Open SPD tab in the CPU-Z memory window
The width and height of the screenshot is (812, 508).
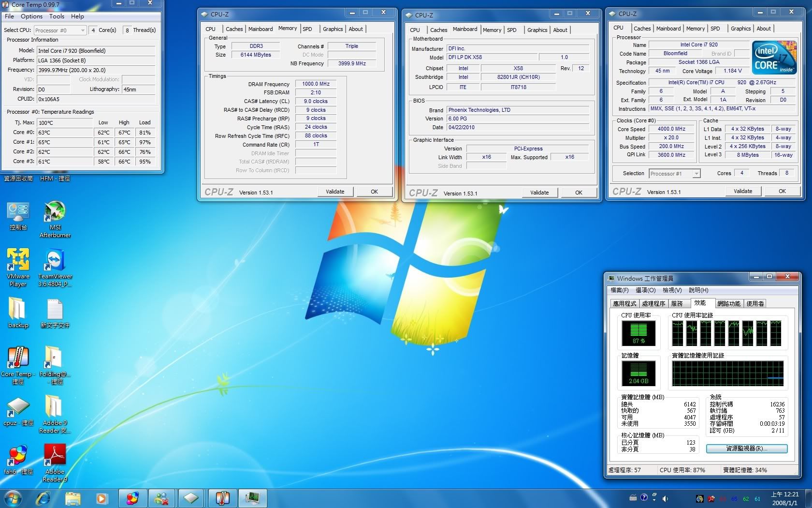(307, 29)
